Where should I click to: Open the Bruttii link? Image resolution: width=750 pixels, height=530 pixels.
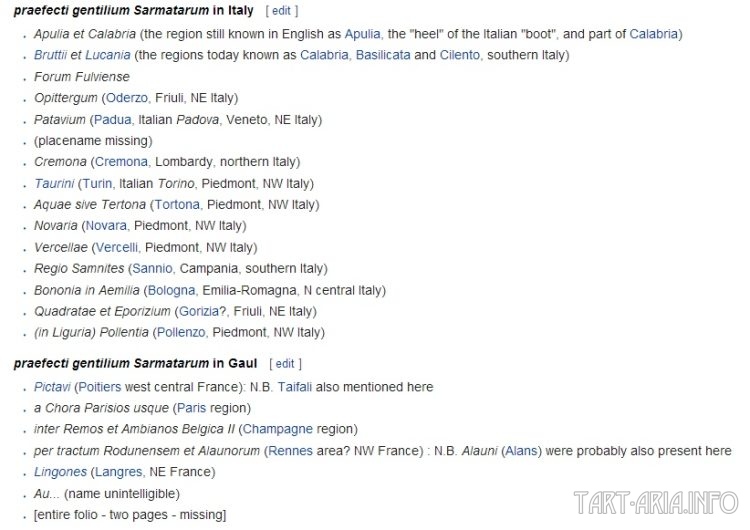click(x=50, y=55)
